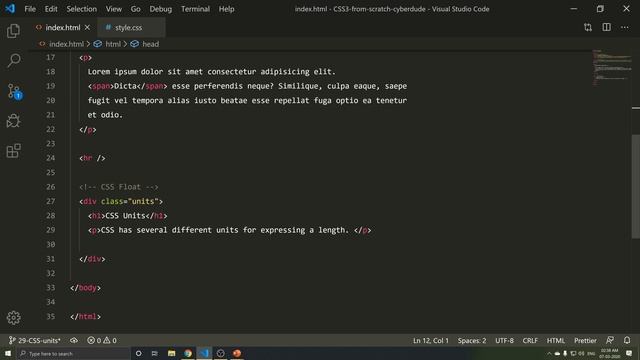Open Task View on the taskbar
This screenshot has height=360, width=640.
155,353
